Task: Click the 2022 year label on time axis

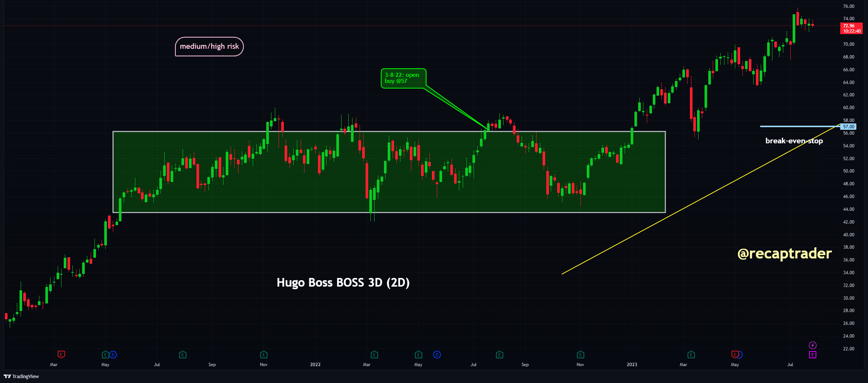Action: (315, 365)
